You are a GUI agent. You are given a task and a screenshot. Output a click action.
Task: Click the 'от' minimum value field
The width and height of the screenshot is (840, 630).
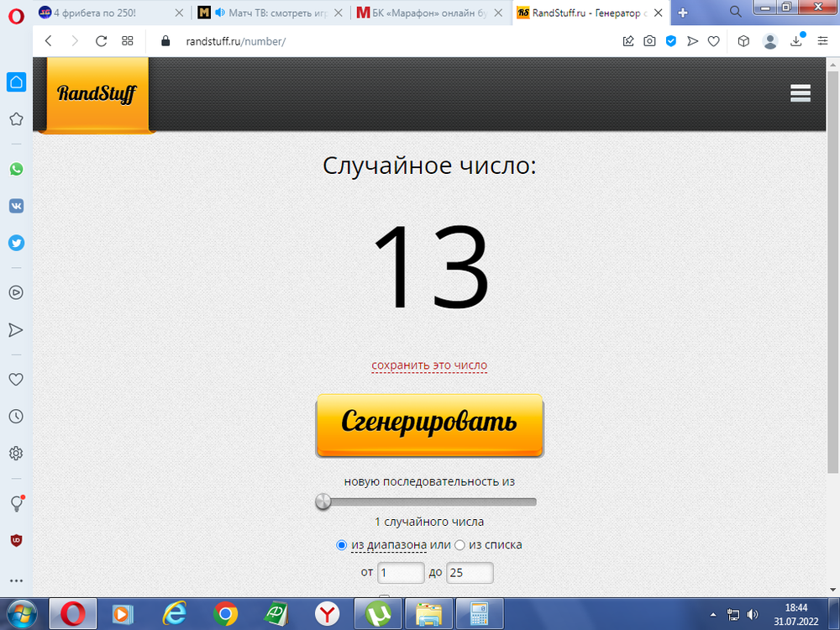[401, 573]
